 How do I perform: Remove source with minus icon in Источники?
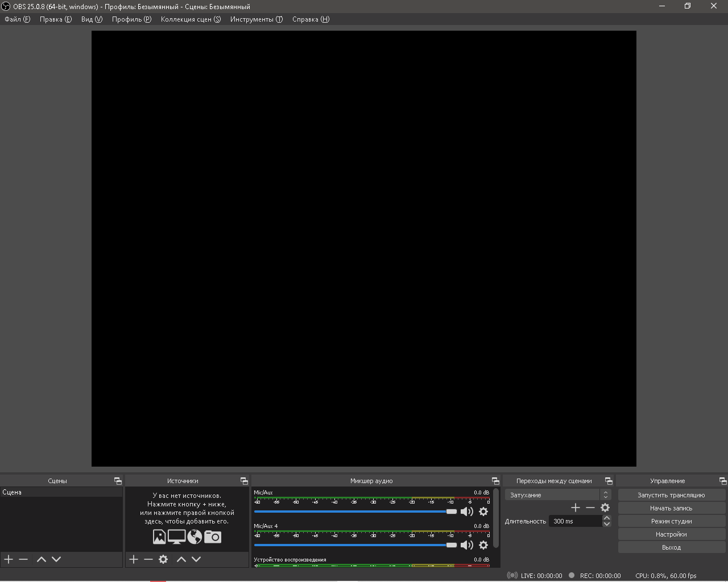(x=148, y=559)
